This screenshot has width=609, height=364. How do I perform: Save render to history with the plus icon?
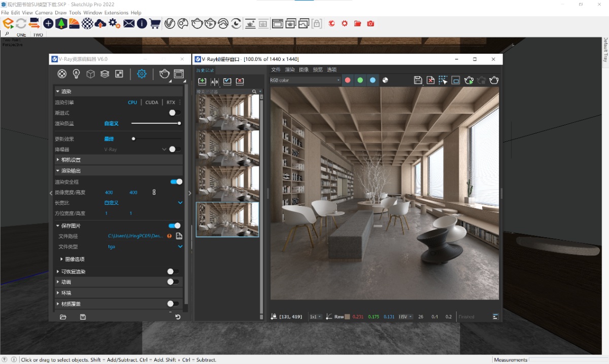pyautogui.click(x=202, y=81)
